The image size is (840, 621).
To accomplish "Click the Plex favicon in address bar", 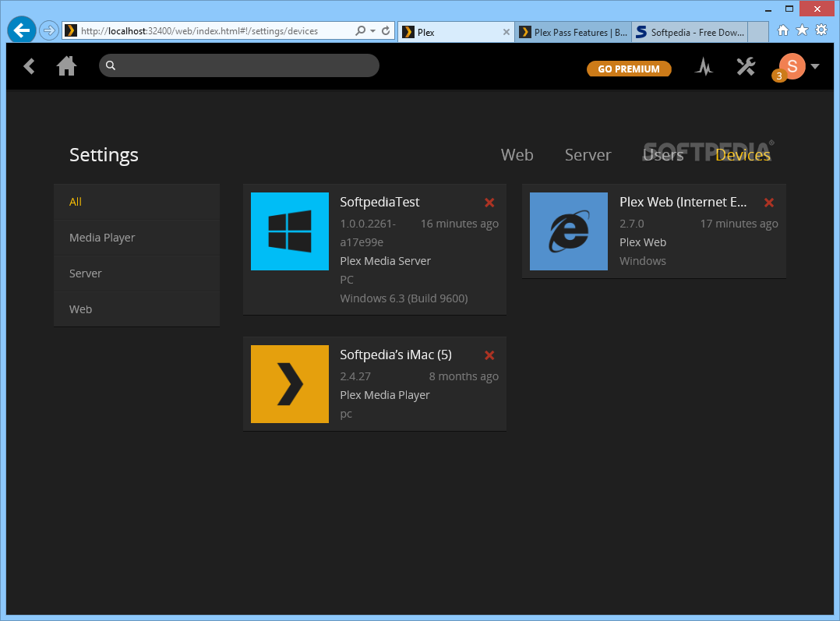I will pyautogui.click(x=71, y=30).
